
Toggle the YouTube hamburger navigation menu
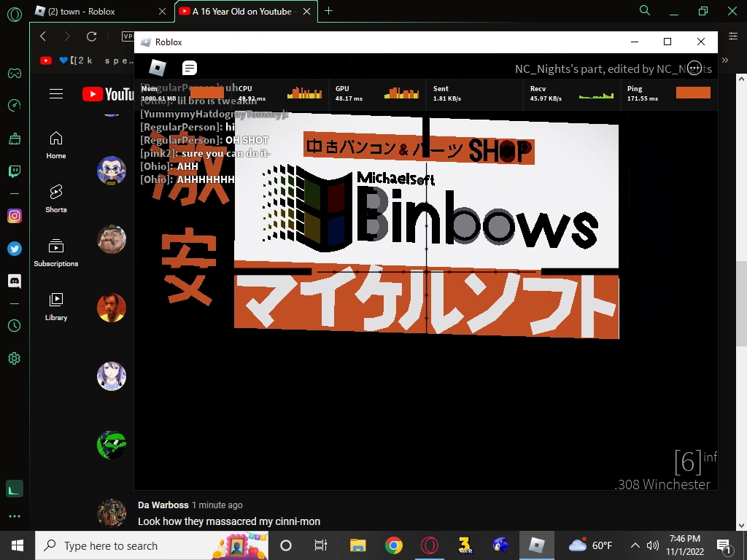[x=55, y=93]
